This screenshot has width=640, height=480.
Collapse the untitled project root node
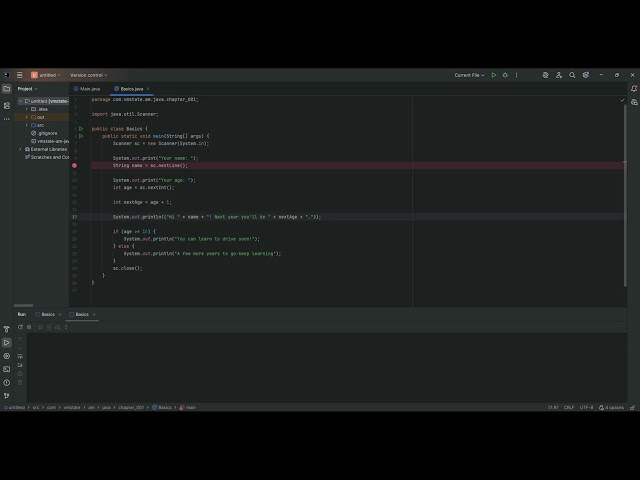[20, 101]
